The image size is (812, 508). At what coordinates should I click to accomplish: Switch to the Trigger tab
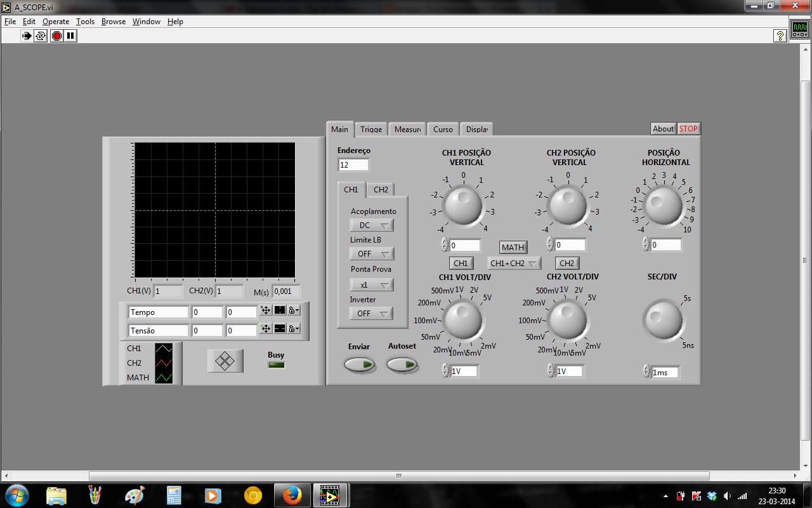[x=371, y=129]
